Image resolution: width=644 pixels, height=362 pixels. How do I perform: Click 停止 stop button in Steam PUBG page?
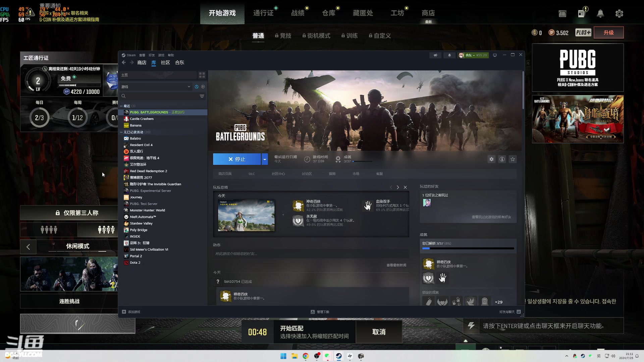click(237, 159)
